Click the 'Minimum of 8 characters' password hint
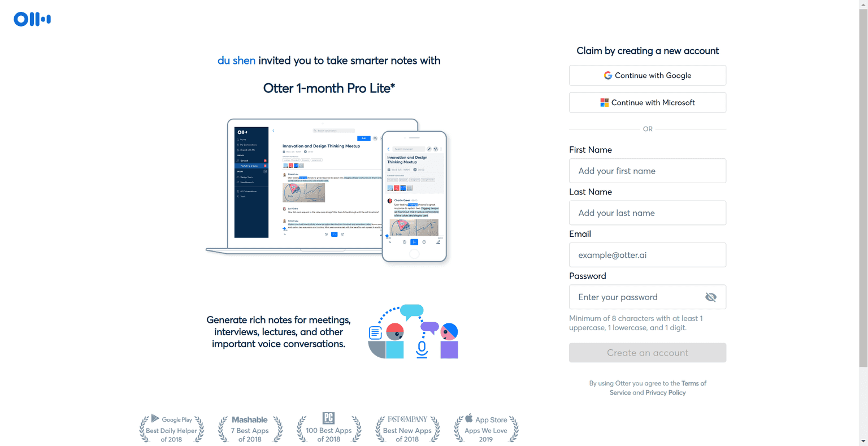868x446 pixels. [636, 323]
